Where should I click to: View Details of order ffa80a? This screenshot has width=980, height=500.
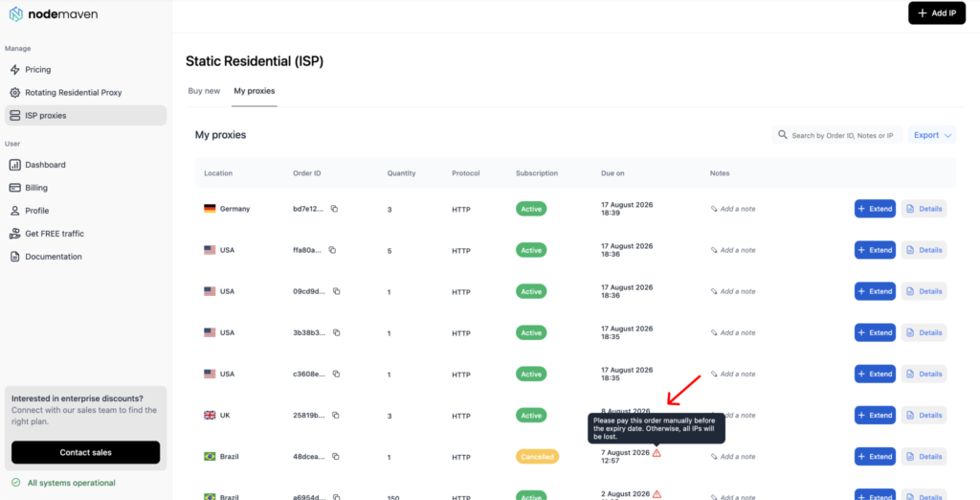tap(924, 250)
